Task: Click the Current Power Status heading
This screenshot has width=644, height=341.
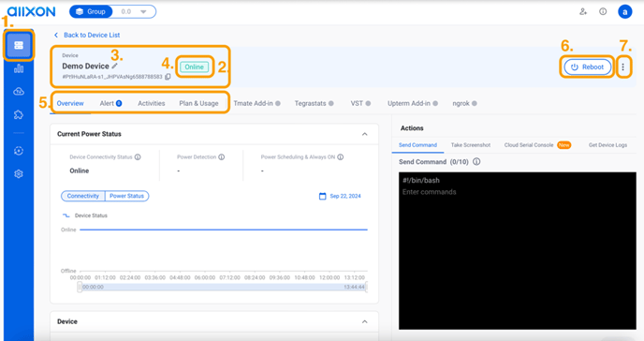Action: tap(89, 134)
